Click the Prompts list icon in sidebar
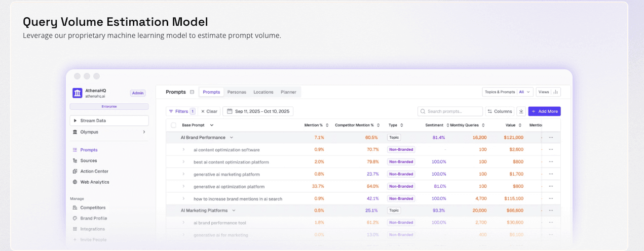 (x=75, y=150)
